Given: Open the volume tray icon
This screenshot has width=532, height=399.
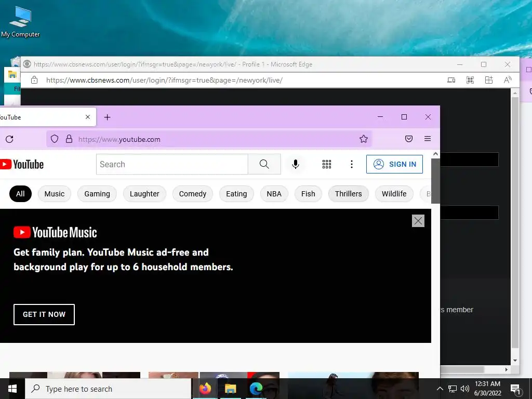Looking at the screenshot, I should (x=465, y=389).
